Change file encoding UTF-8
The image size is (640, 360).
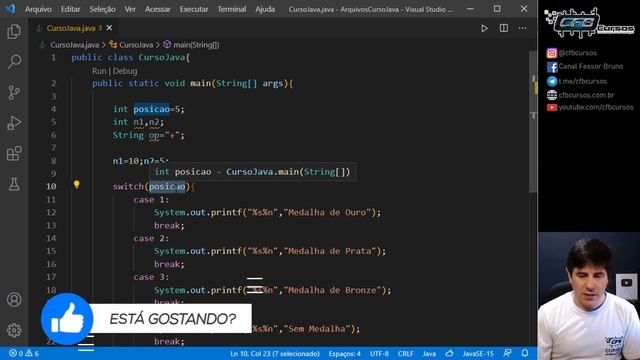tap(380, 353)
